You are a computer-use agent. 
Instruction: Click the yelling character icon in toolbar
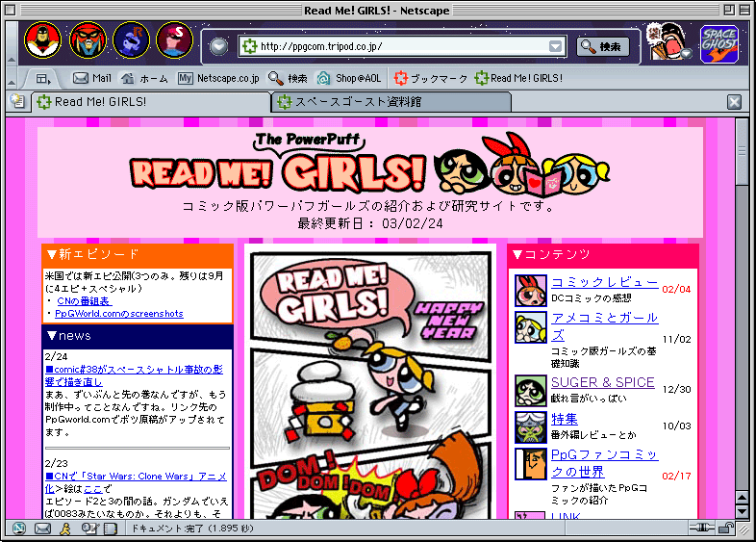click(668, 42)
